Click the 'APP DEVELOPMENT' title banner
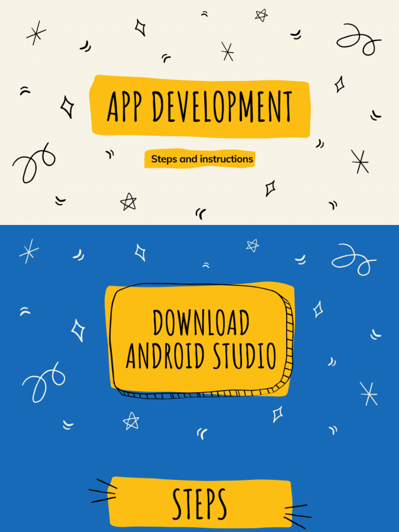Viewport: 399px width, 532px height. (x=200, y=107)
